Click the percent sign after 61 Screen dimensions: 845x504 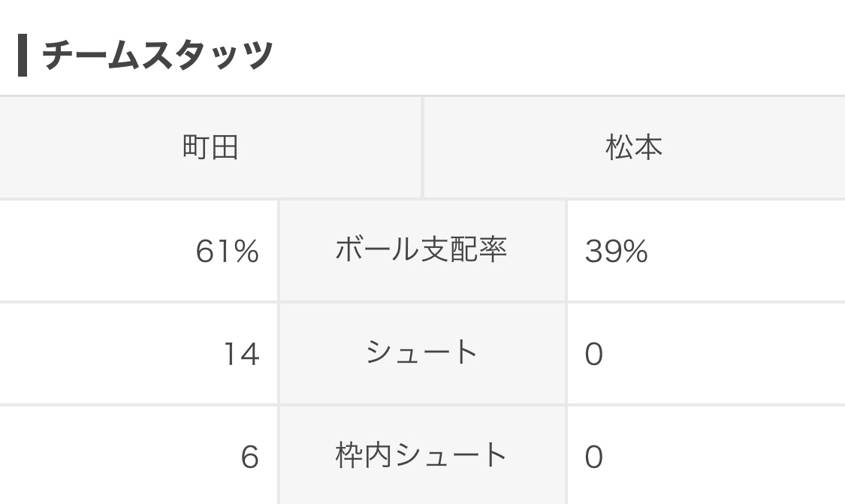pos(246,252)
